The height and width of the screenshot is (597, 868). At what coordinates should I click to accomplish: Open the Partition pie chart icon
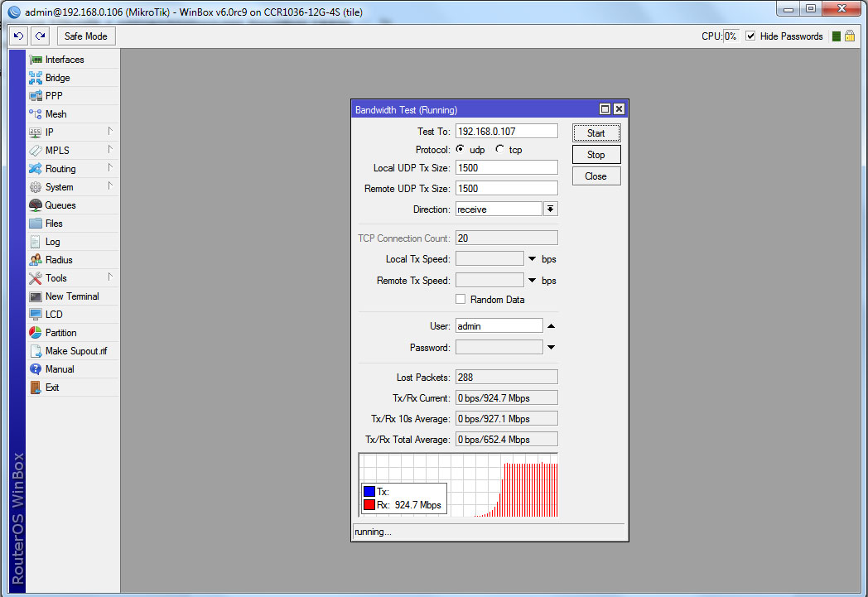(36, 333)
